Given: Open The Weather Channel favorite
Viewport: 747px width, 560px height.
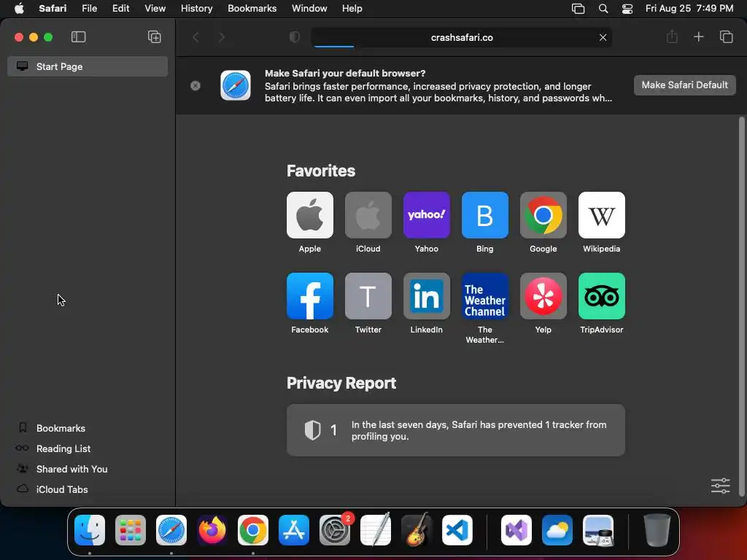Looking at the screenshot, I should pos(485,296).
